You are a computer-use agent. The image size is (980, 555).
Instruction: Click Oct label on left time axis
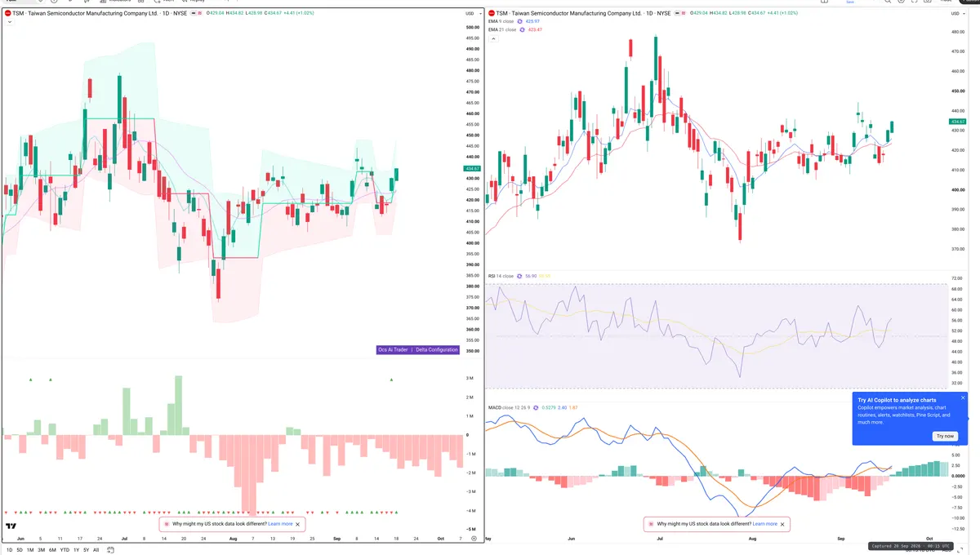440,539
